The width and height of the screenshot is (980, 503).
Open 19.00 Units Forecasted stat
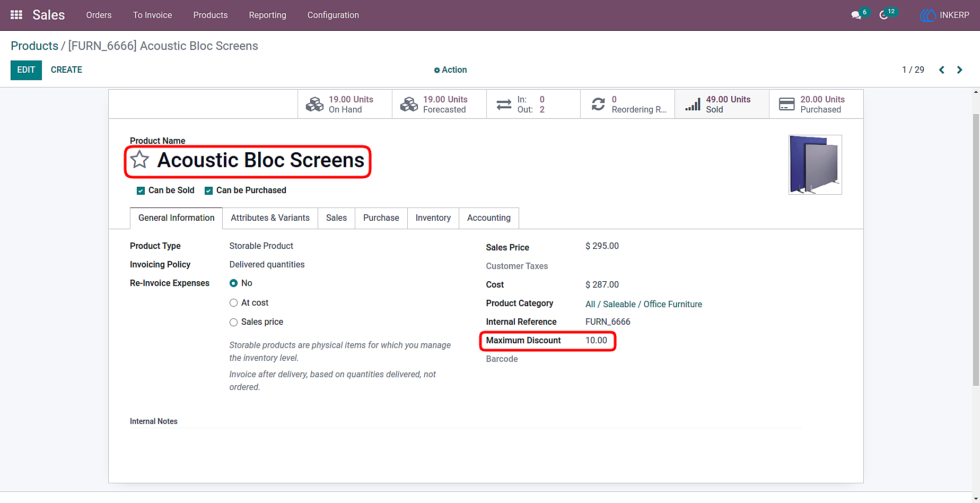[439, 104]
